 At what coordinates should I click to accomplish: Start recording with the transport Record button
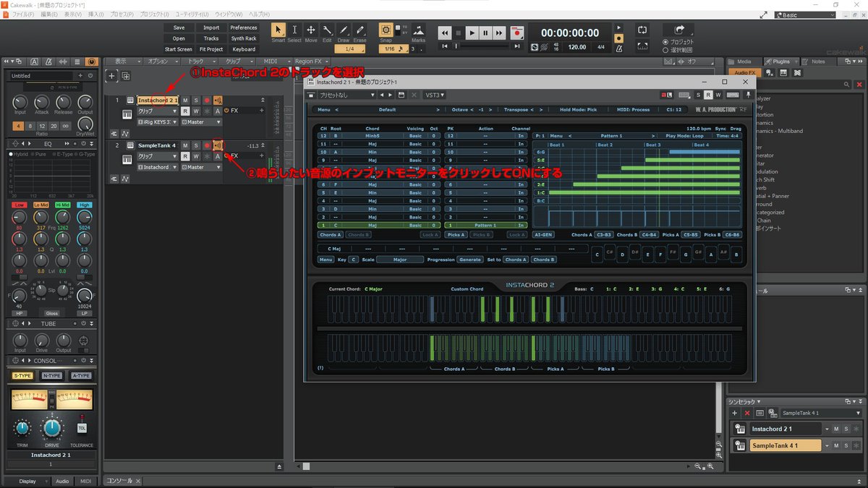(516, 33)
